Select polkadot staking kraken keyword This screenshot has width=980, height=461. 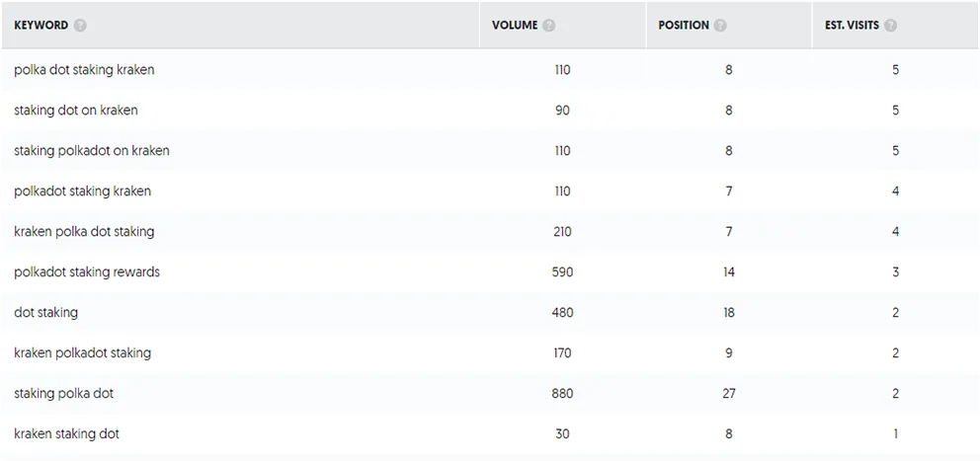click(83, 192)
